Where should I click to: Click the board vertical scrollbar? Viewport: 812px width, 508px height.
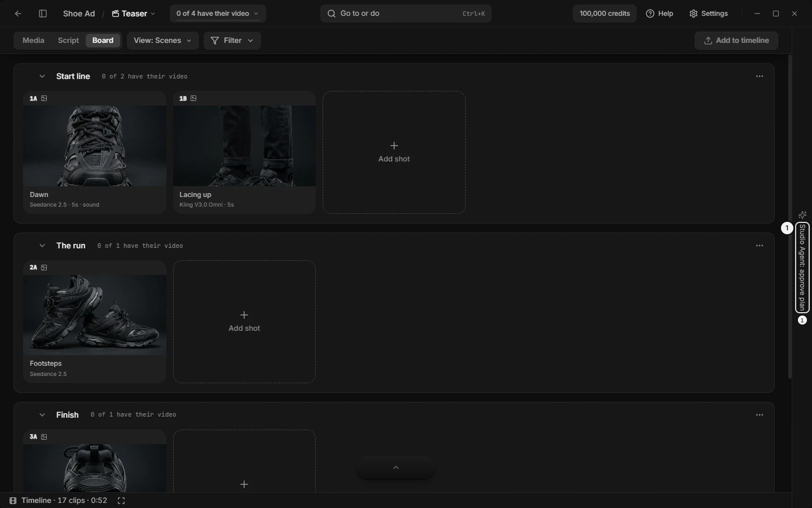790,217
